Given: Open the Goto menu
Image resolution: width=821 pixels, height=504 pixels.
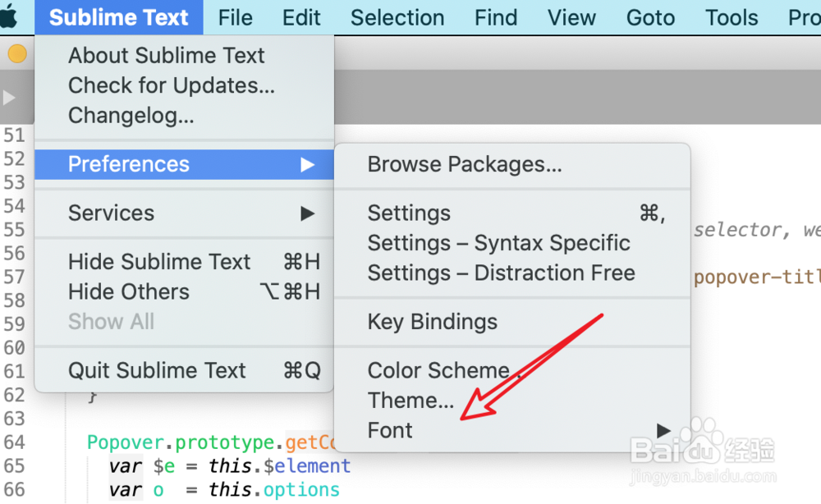Looking at the screenshot, I should coord(650,16).
